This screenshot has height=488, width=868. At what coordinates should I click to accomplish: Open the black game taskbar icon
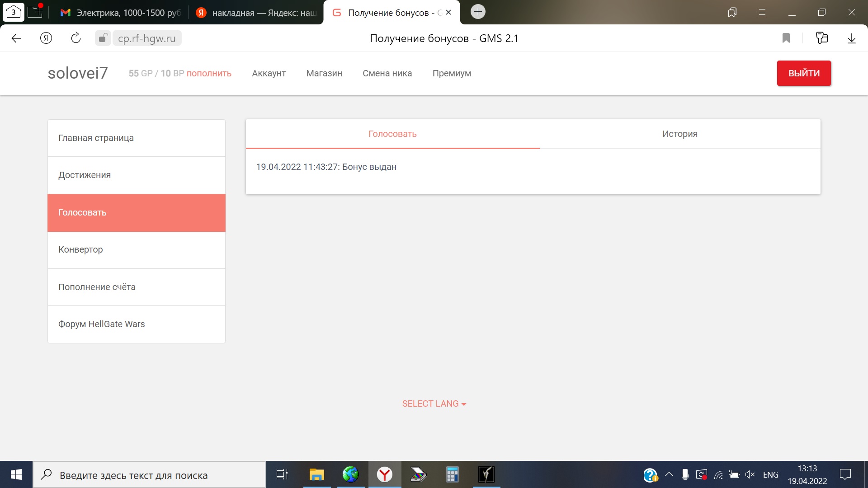coord(486,474)
